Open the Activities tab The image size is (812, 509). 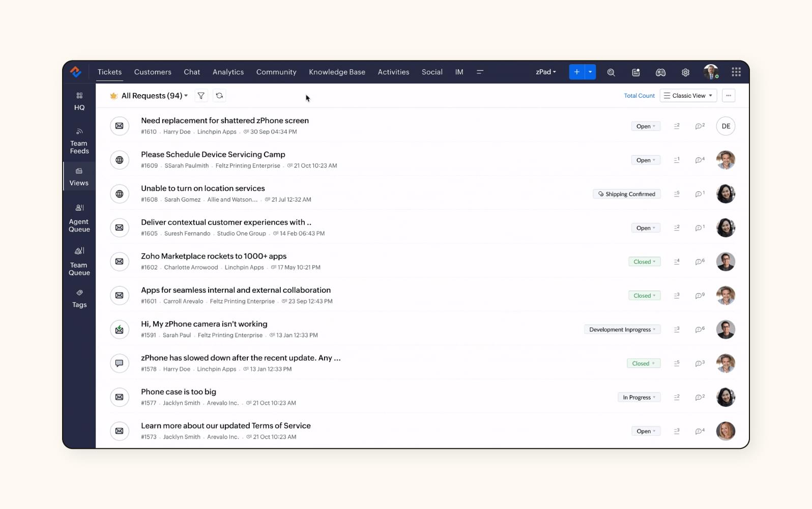click(393, 72)
